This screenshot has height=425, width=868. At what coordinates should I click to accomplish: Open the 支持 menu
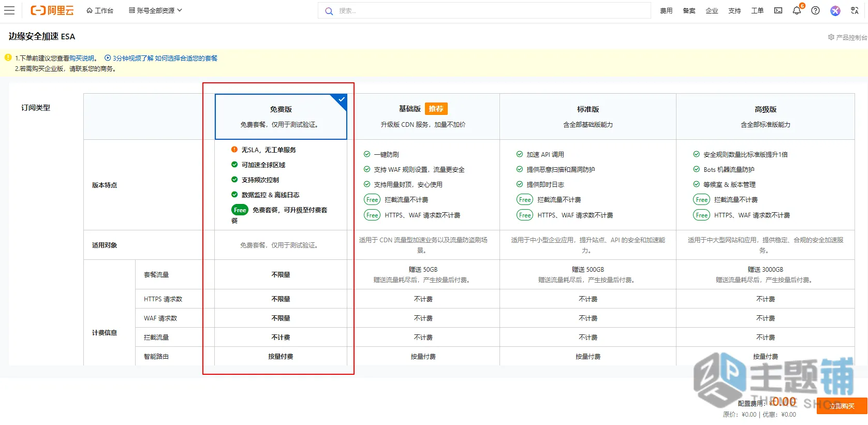pyautogui.click(x=734, y=10)
